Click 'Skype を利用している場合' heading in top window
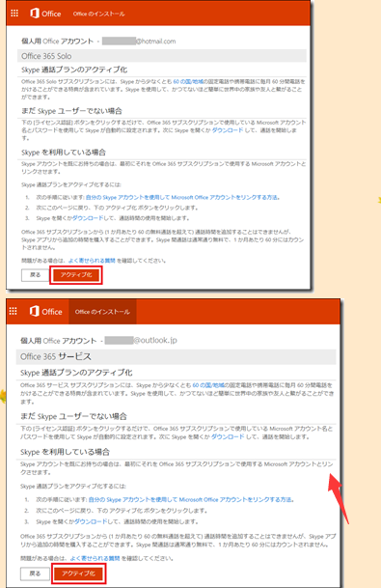Image resolution: width=381 pixels, height=588 pixels. click(64, 153)
